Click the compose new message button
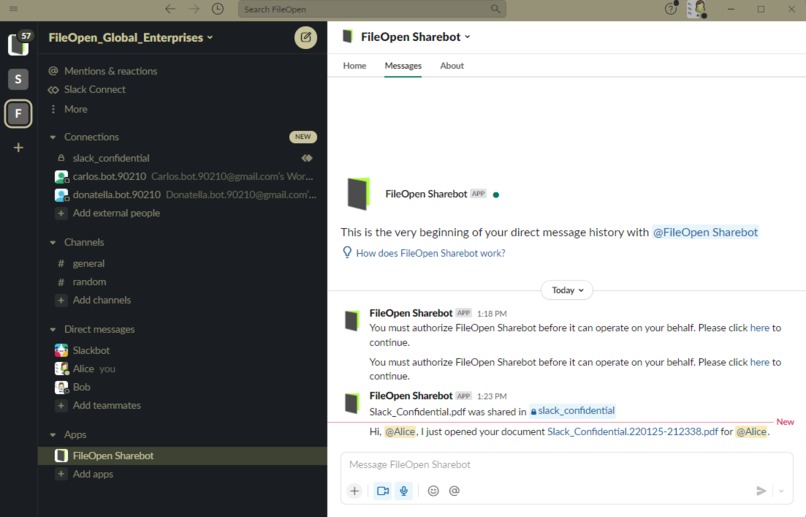 click(305, 38)
